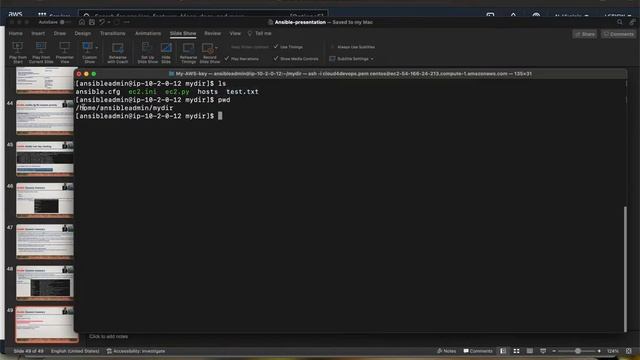Viewport: 640px width, 360px height.
Task: Open the Review ribbon tab
Action: click(212, 33)
